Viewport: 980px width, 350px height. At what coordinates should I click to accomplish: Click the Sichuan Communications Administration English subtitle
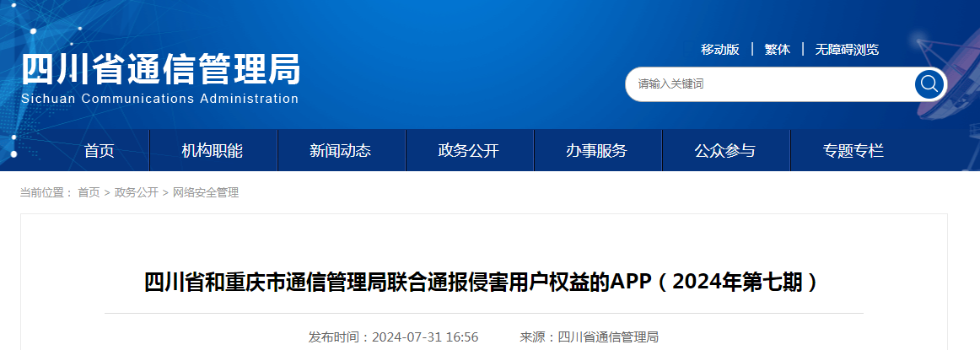pyautogui.click(x=160, y=99)
